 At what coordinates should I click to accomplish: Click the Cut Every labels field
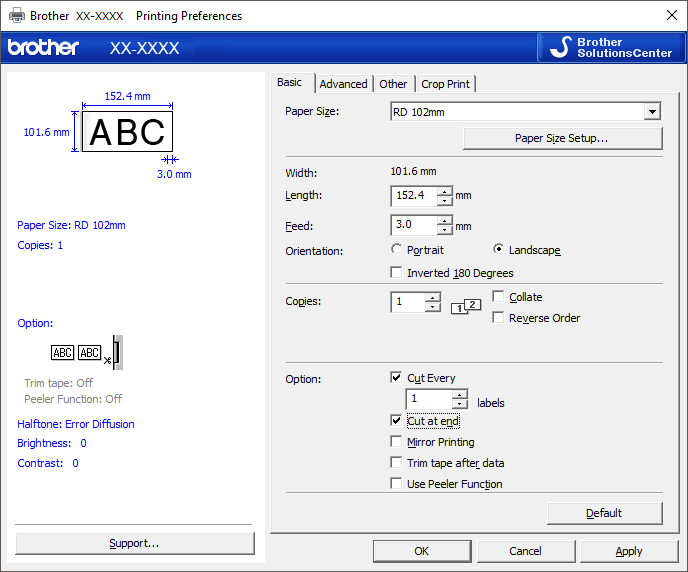tap(429, 399)
